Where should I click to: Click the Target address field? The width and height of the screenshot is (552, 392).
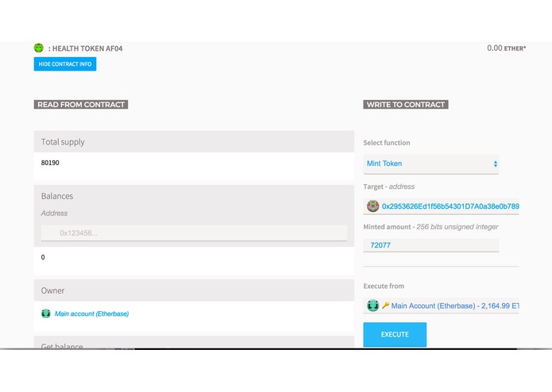[441, 206]
